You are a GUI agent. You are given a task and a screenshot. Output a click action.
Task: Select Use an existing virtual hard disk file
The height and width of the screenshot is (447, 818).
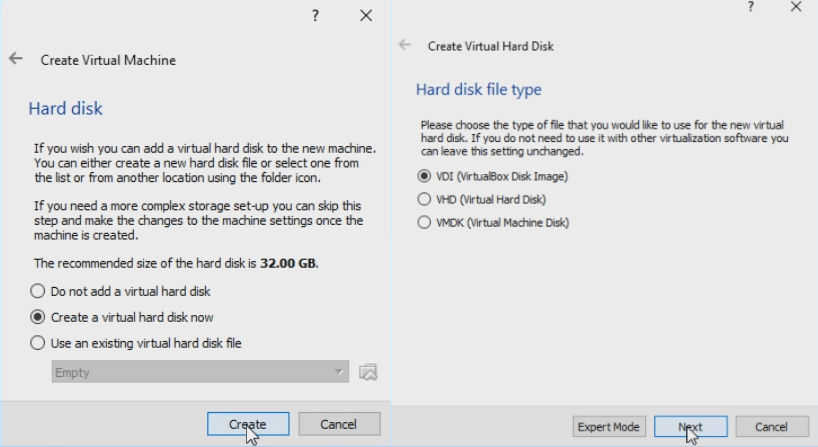(38, 343)
